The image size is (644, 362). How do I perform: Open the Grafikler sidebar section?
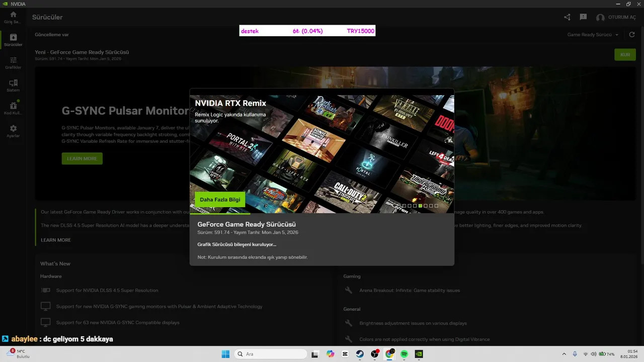[13, 63]
